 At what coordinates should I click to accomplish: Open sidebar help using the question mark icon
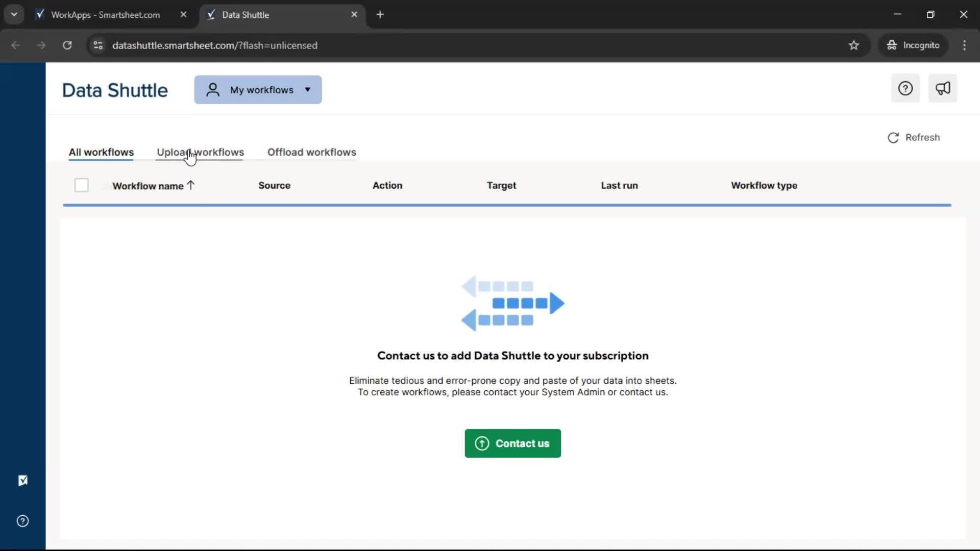23,521
